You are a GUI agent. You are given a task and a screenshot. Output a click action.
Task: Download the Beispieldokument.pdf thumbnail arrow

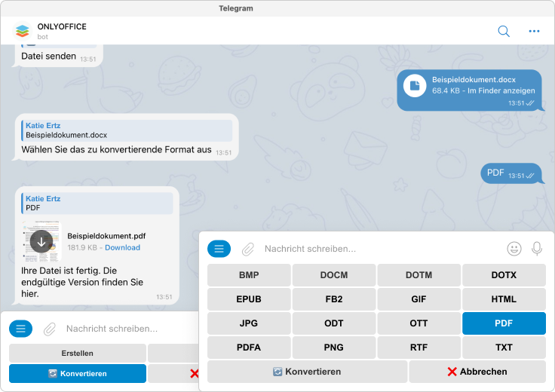(41, 241)
